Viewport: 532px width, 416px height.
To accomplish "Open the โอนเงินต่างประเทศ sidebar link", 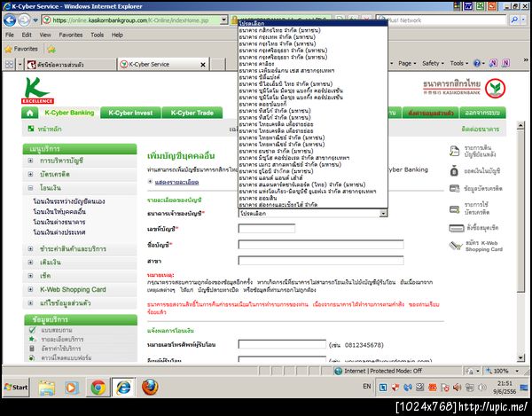I will click(x=59, y=232).
